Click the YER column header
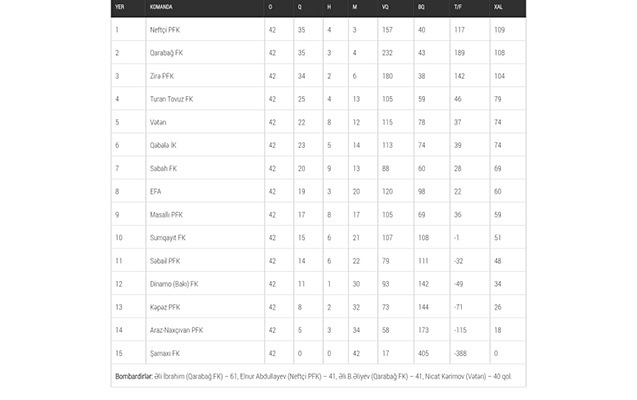Screen dimensions: 637x400 (120, 7)
